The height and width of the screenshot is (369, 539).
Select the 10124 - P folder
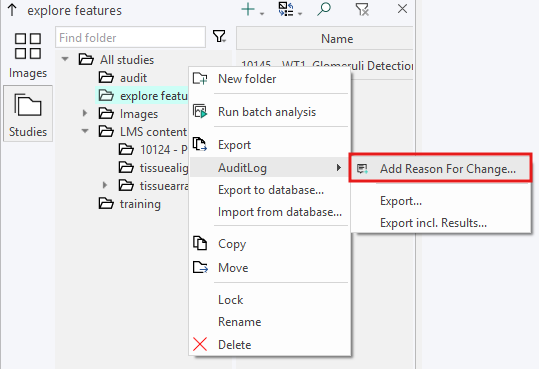[153, 150]
